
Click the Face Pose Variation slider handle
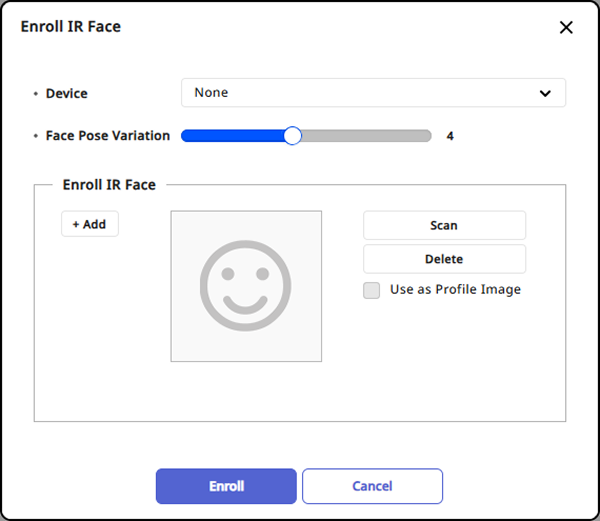(x=292, y=136)
